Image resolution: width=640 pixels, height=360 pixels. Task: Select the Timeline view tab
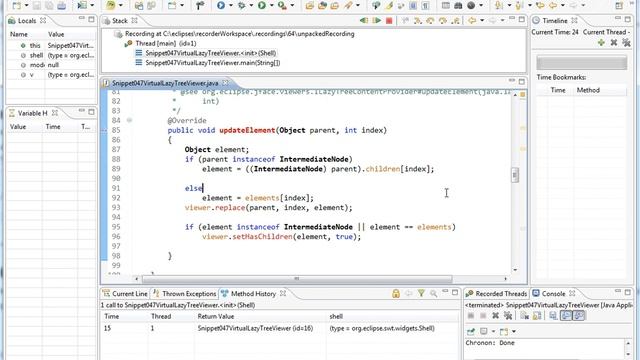[x=555, y=20]
